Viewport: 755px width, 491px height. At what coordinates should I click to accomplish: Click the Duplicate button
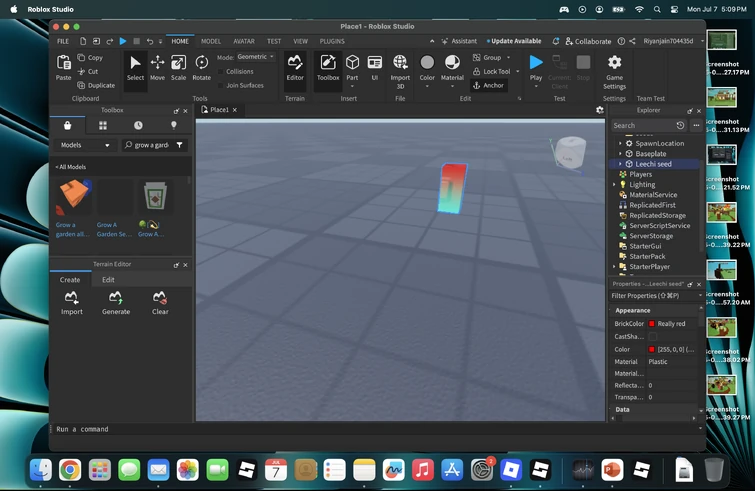(x=96, y=85)
